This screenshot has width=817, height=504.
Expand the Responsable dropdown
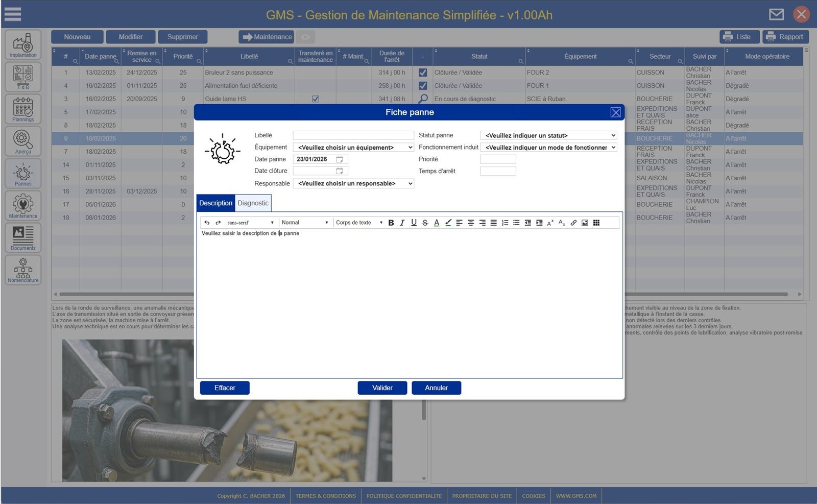(x=353, y=183)
